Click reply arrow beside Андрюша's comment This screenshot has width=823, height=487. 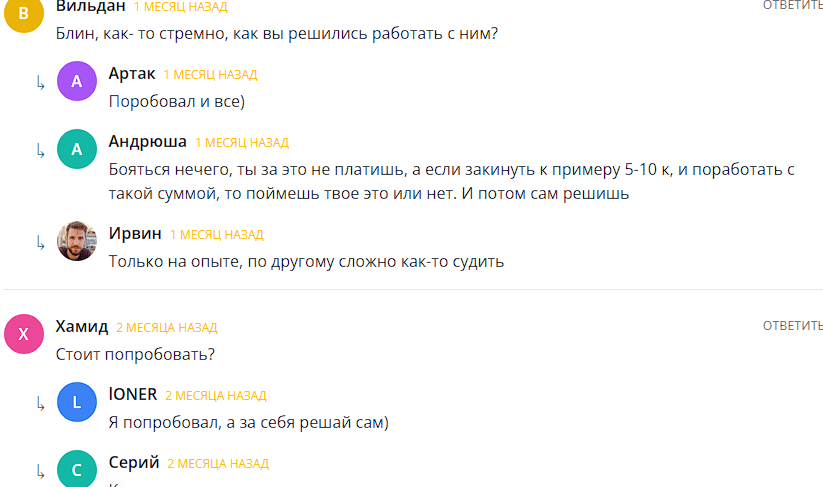pos(40,150)
